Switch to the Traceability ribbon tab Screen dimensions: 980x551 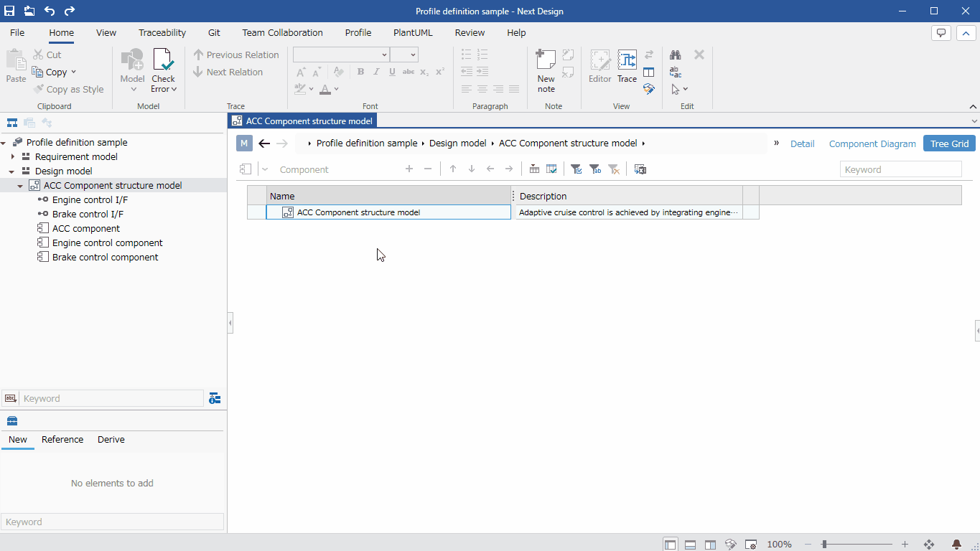162,32
